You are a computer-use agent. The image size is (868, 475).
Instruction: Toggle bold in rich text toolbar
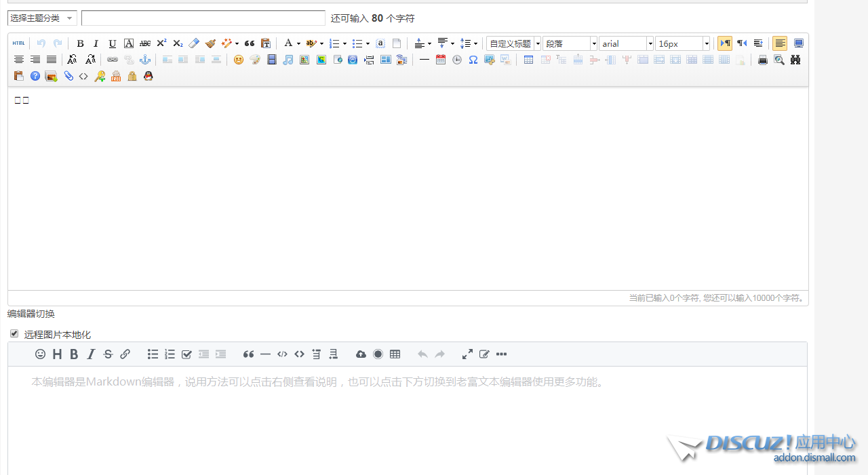point(80,43)
